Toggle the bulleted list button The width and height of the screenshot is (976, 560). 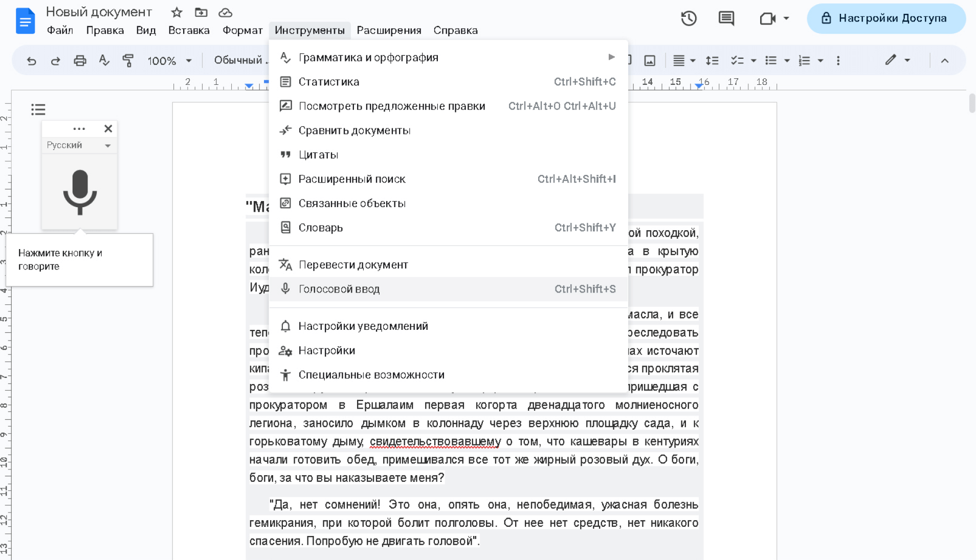pos(771,61)
